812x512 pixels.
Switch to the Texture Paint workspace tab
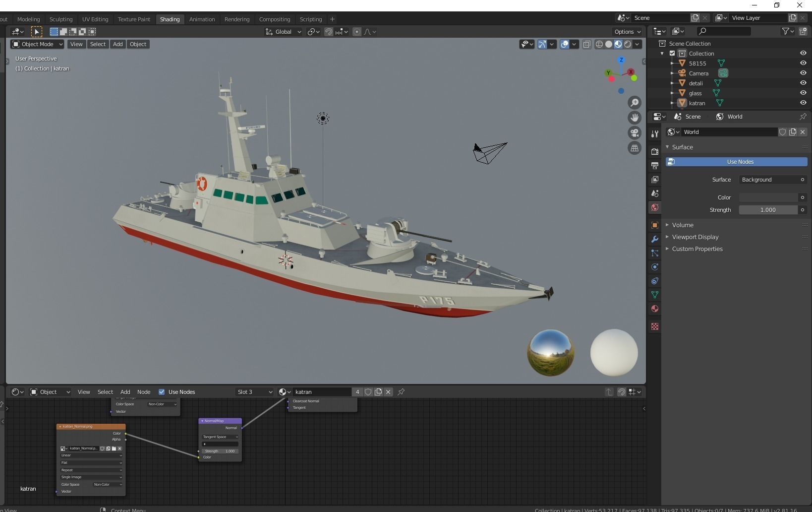tap(134, 19)
